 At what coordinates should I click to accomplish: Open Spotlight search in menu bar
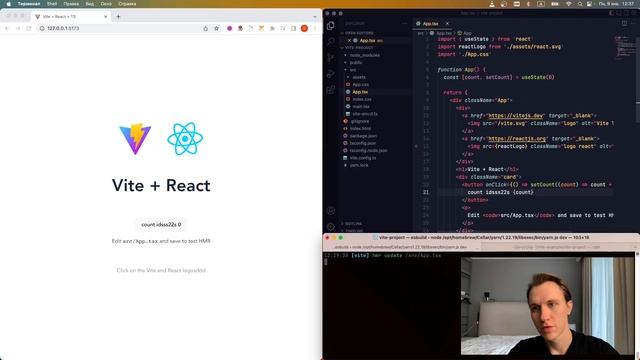580,4
